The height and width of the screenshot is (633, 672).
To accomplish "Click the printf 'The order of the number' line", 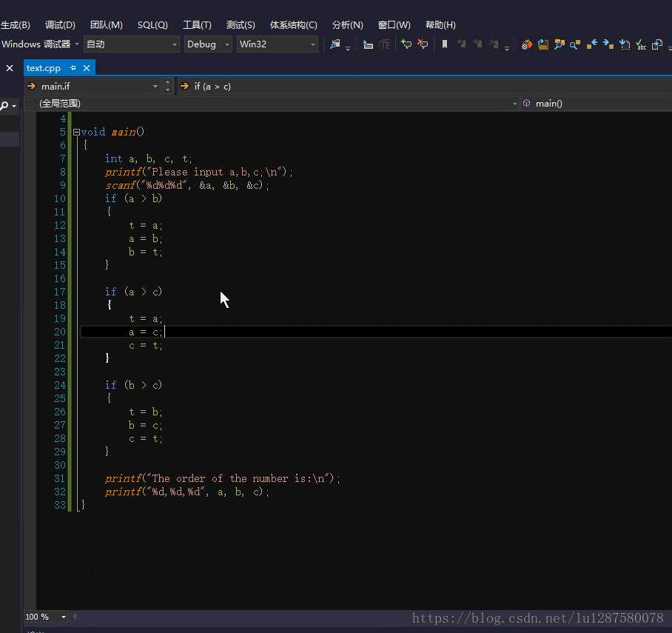I will [223, 478].
